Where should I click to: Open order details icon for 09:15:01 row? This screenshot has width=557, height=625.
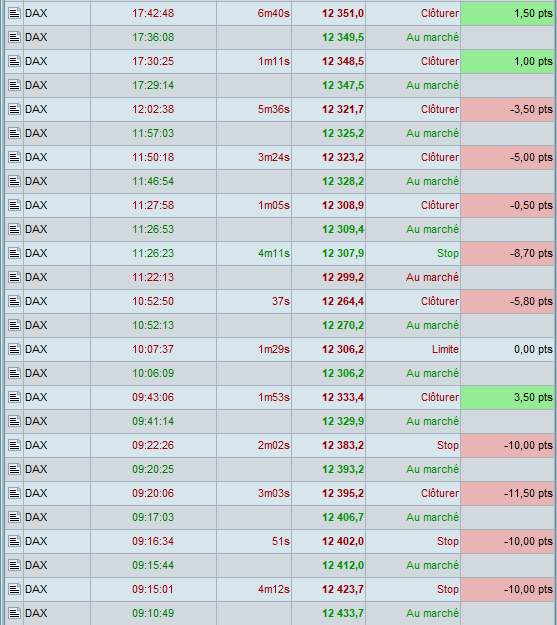(x=14, y=589)
